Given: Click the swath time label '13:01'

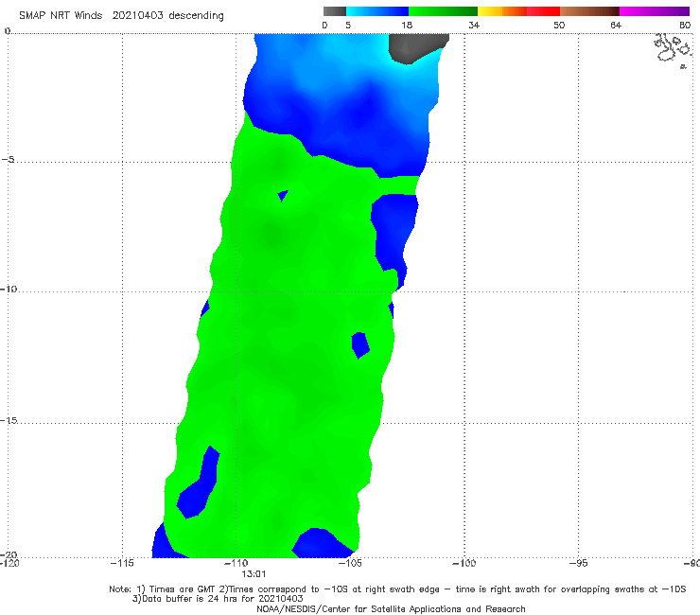Looking at the screenshot, I should click(x=254, y=574).
